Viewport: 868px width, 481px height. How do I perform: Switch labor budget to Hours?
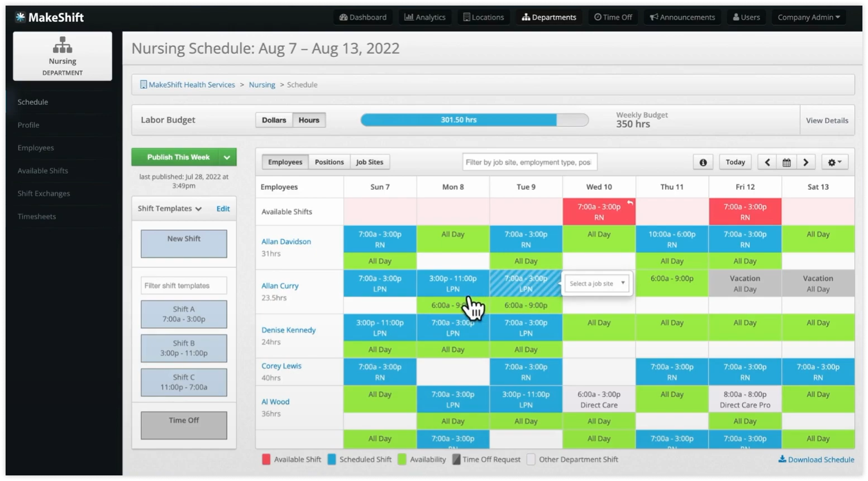click(x=309, y=120)
